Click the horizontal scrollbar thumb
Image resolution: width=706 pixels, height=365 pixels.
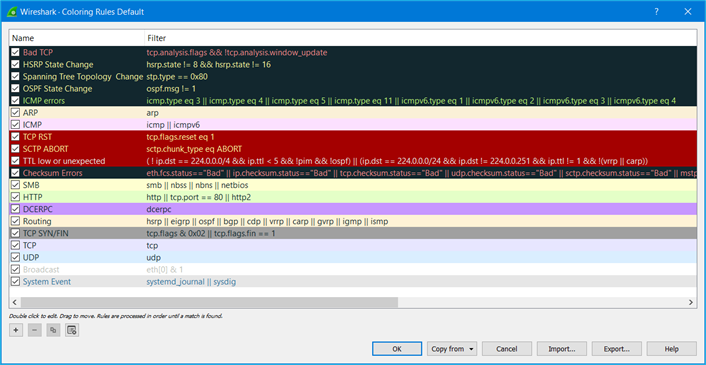click(209, 302)
